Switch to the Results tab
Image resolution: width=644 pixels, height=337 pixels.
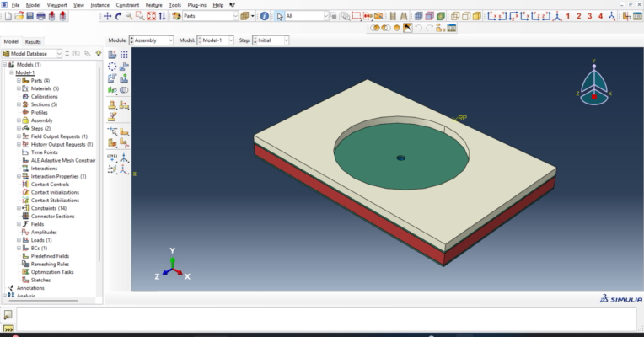[x=33, y=41]
